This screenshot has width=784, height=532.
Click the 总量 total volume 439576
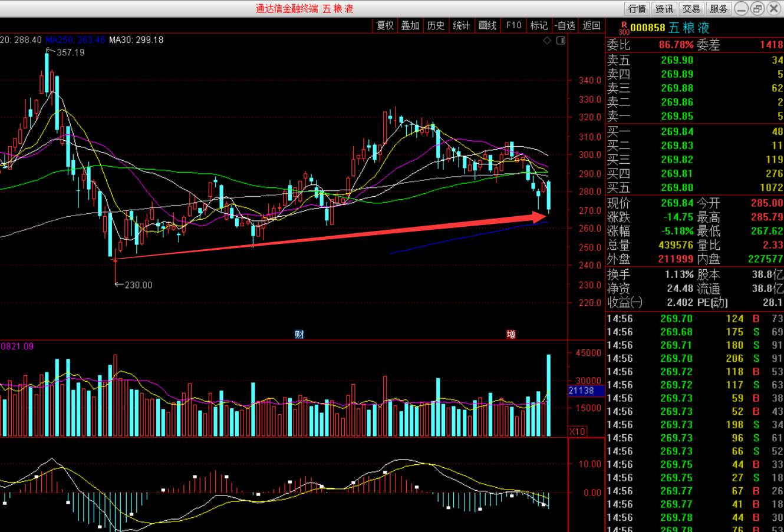676,245
